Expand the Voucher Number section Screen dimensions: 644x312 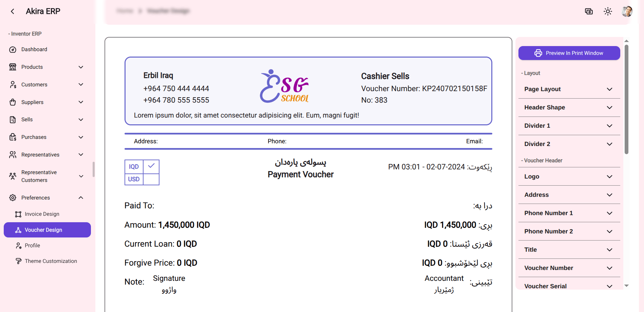569,268
